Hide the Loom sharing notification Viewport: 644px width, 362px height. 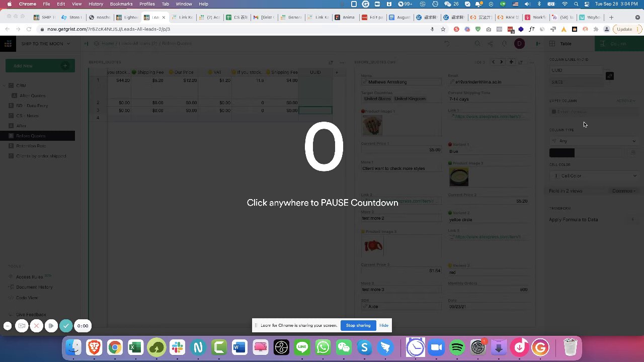click(x=384, y=325)
